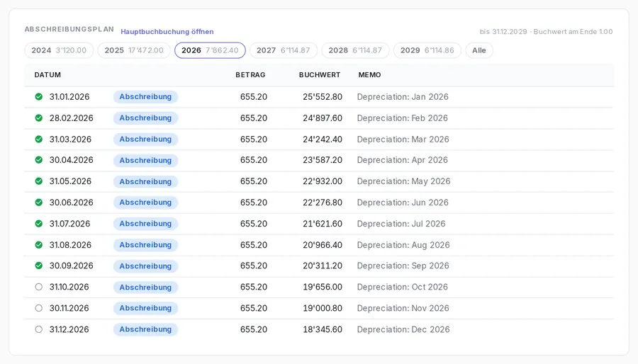
Task: Open the Hauptbuchbuchung öffnen link
Action: point(167,32)
